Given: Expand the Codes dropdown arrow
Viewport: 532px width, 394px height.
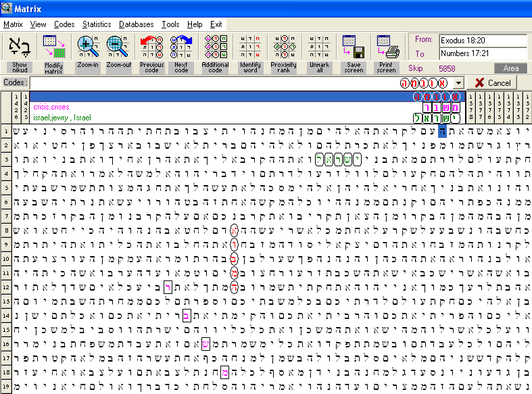Looking at the screenshot, I should [458, 82].
